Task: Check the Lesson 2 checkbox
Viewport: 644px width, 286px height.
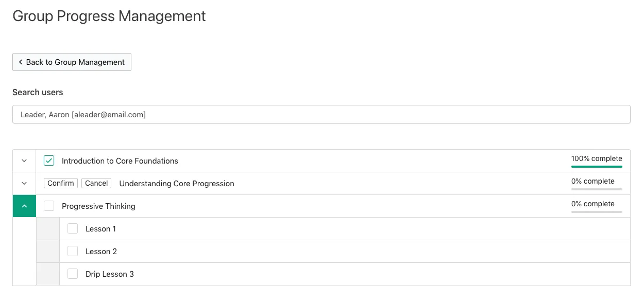Action: click(x=73, y=252)
